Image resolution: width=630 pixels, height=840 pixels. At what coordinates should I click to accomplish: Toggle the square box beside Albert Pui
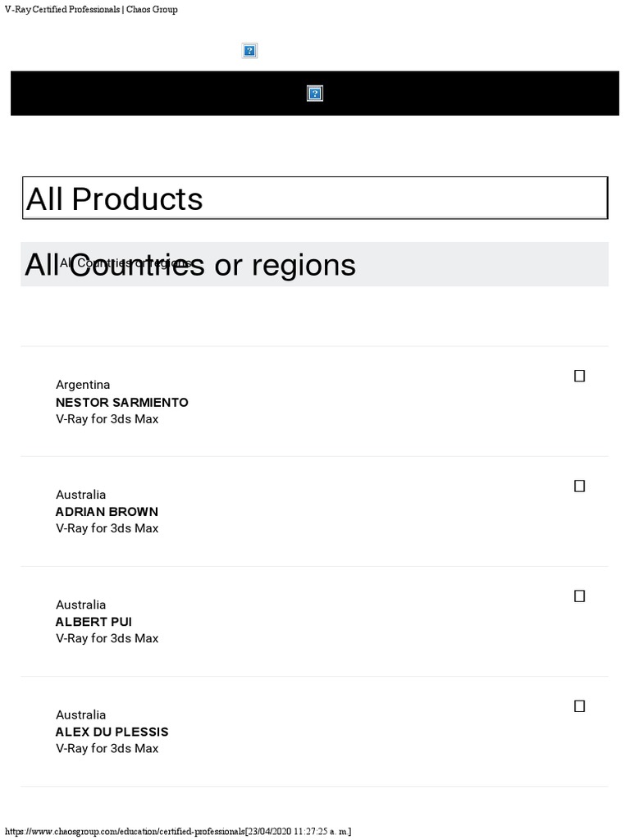click(x=579, y=596)
